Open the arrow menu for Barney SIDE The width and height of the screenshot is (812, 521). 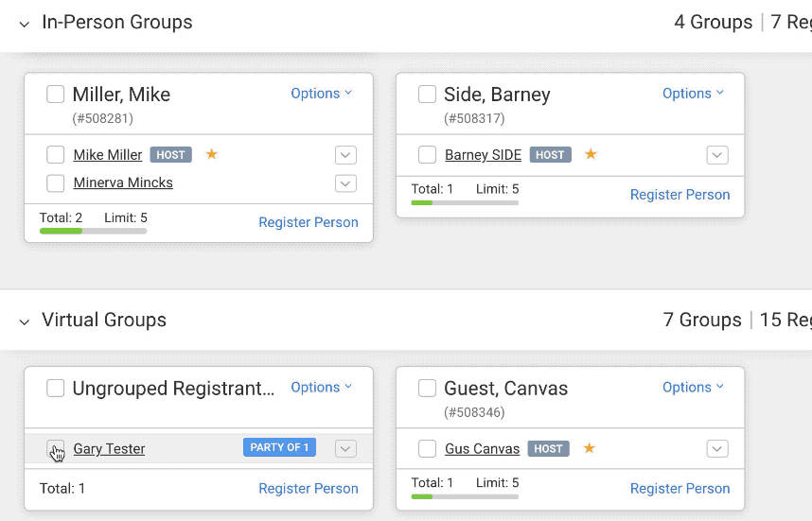pos(717,155)
